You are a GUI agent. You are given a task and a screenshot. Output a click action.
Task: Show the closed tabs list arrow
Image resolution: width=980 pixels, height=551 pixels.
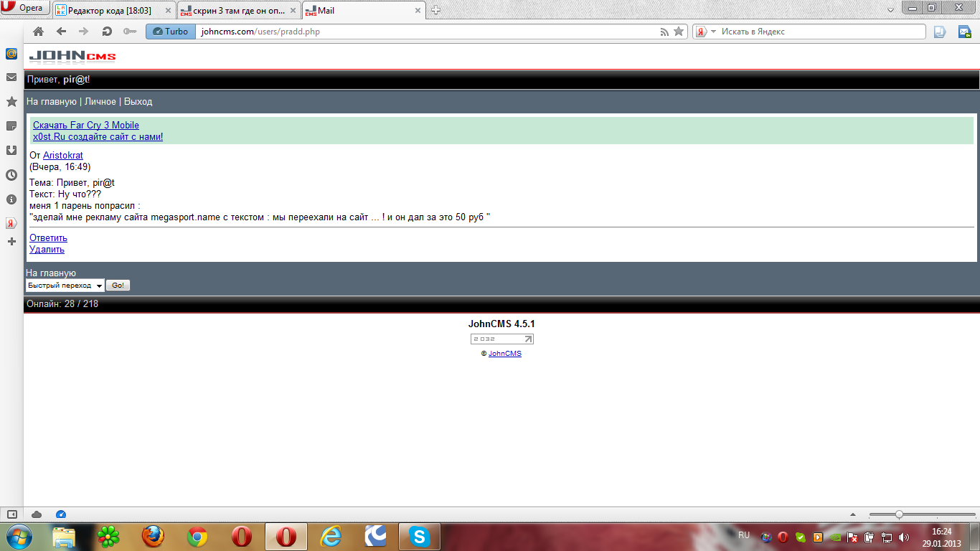click(890, 9)
